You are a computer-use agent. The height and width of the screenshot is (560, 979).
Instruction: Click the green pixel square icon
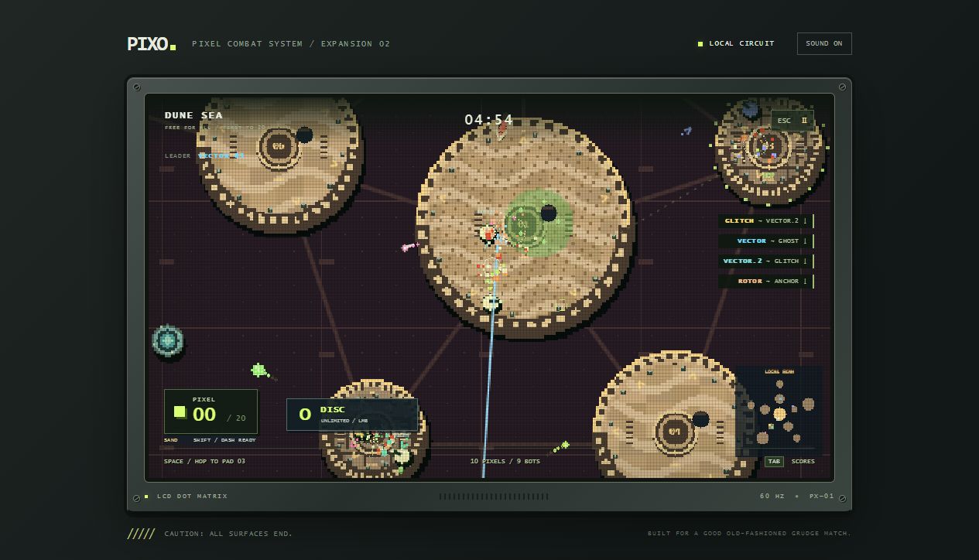(x=180, y=412)
